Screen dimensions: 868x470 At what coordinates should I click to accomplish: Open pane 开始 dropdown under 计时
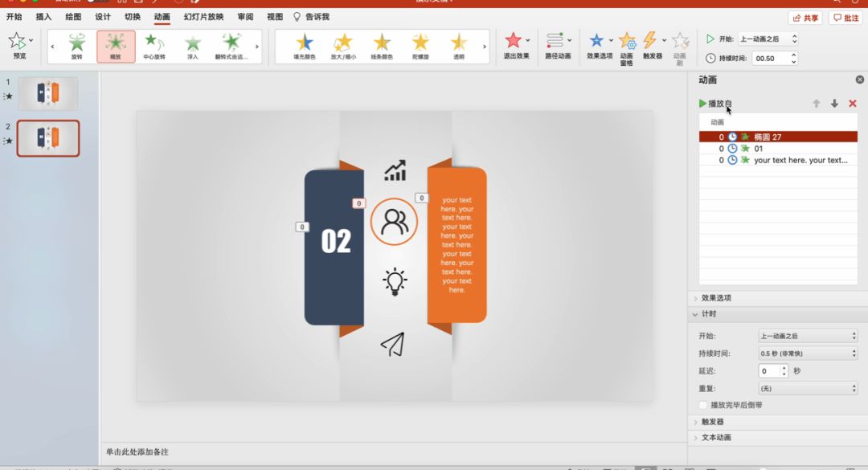tap(808, 336)
